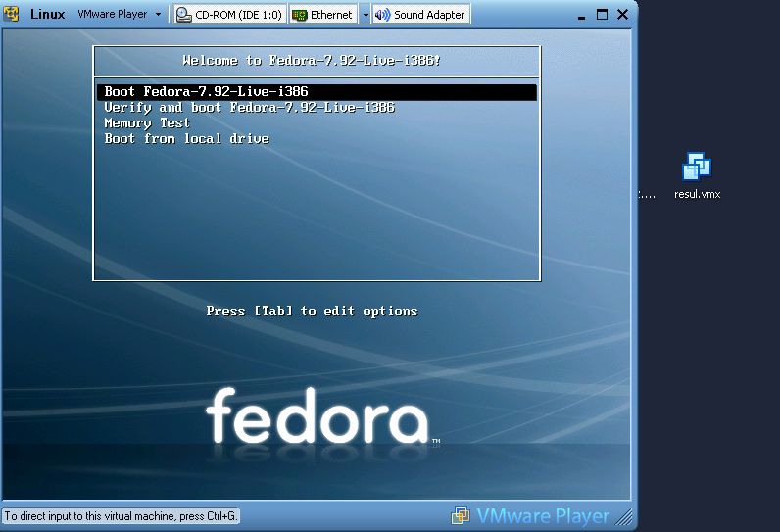Toggle the CD-ROM (IDE 1:0) device
Screen dimensions: 780x532
(230, 15)
